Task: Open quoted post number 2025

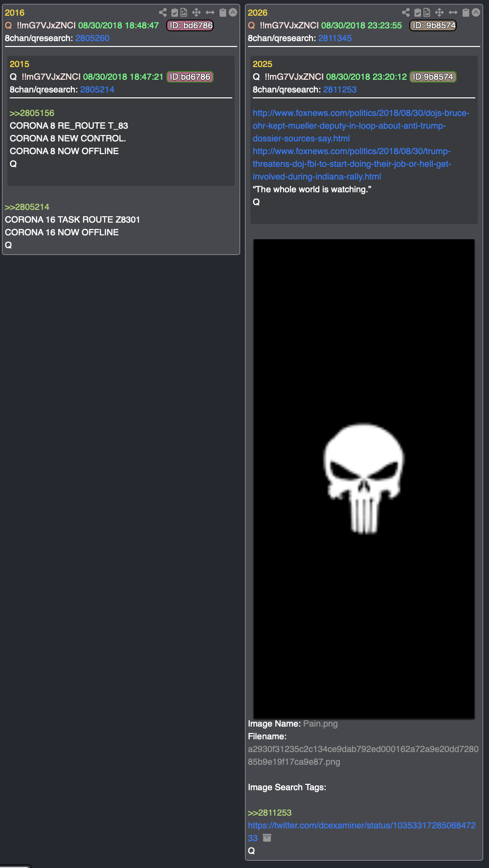Action: 263,64
